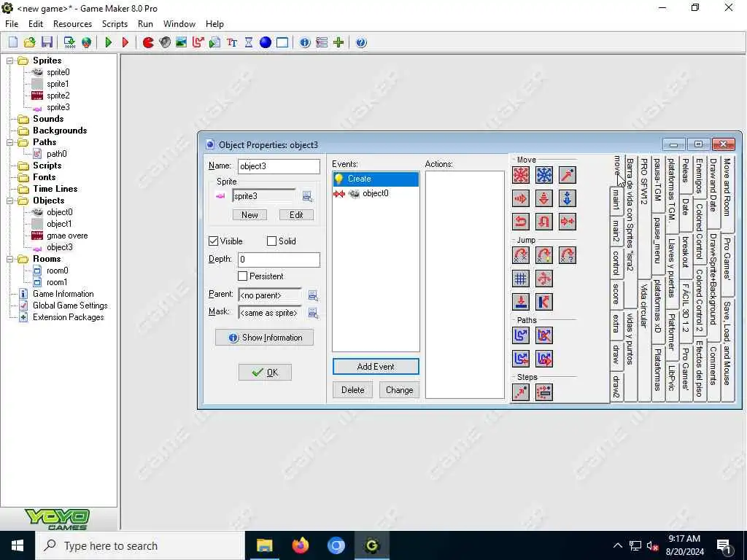Open the Resources menu

(72, 24)
